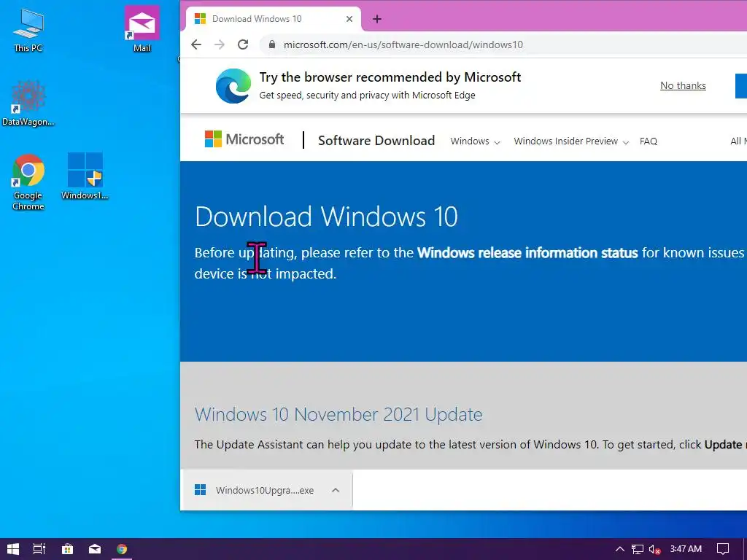747x560 pixels.
Task: Open This PC desktop icon
Action: (x=28, y=30)
